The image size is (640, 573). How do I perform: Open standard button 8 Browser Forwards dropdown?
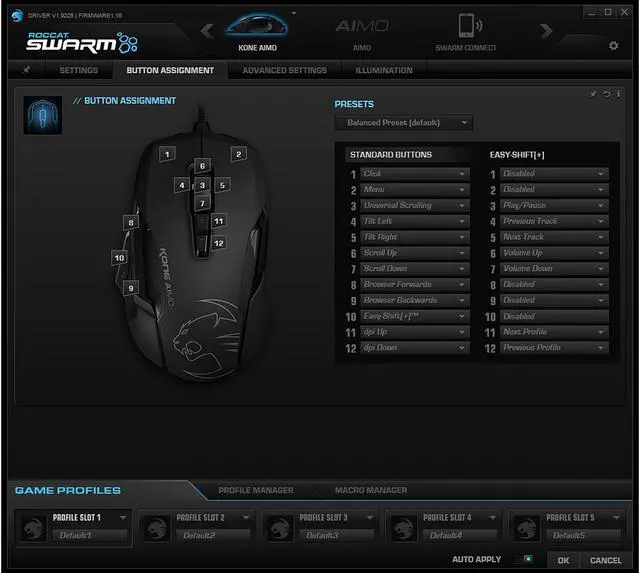pyautogui.click(x=415, y=284)
